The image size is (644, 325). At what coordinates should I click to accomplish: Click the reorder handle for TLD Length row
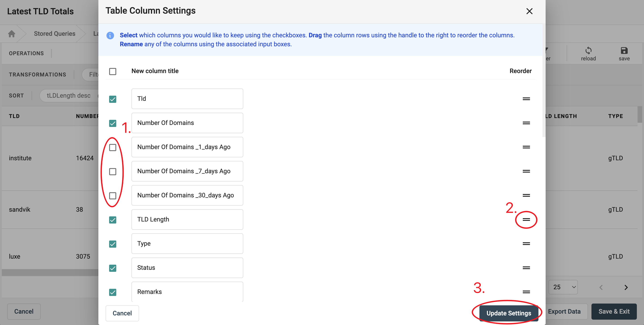point(526,219)
